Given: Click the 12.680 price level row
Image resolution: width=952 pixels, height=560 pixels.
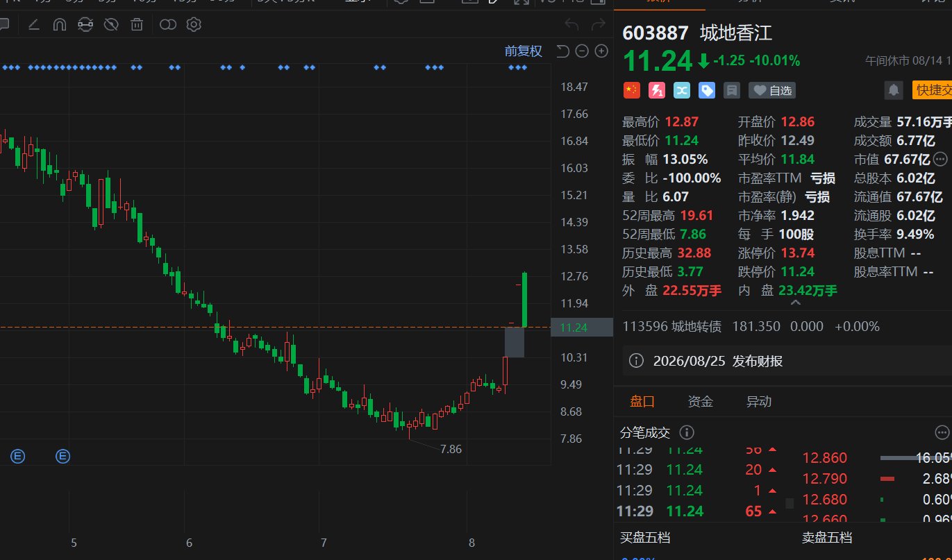Looking at the screenshot, I should tap(876, 500).
